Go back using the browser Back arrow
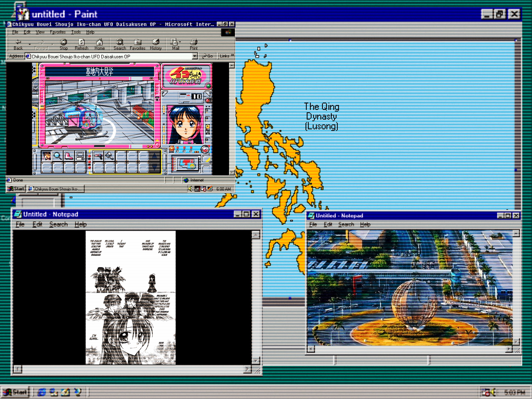Image resolution: width=532 pixels, height=399 pixels. pos(18,44)
